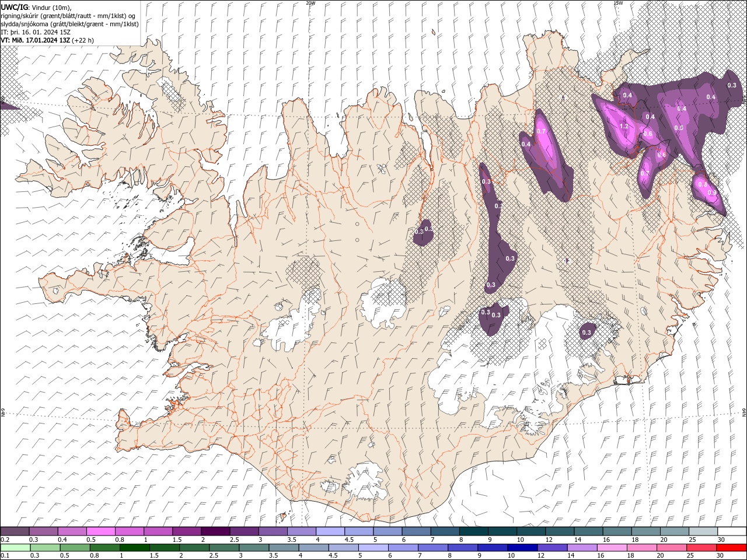Pick the darkest purple 2–2.5 swatch in upper legend
Screen dimensions: 747x560
click(x=215, y=531)
